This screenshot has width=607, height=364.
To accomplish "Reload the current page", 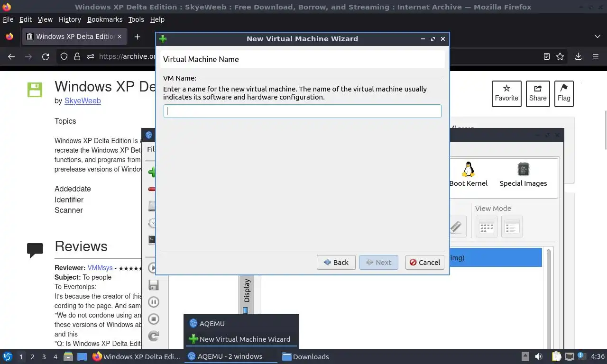I will 46,56.
